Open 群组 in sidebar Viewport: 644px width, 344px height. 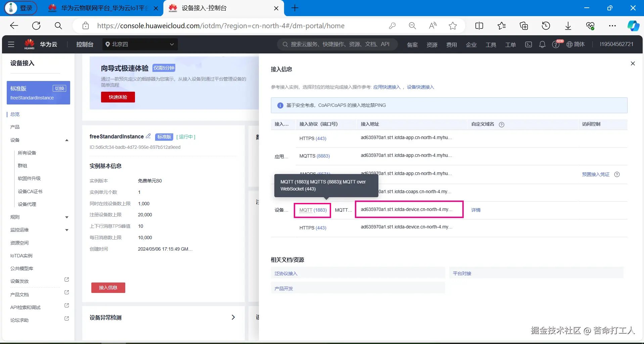[x=22, y=166]
